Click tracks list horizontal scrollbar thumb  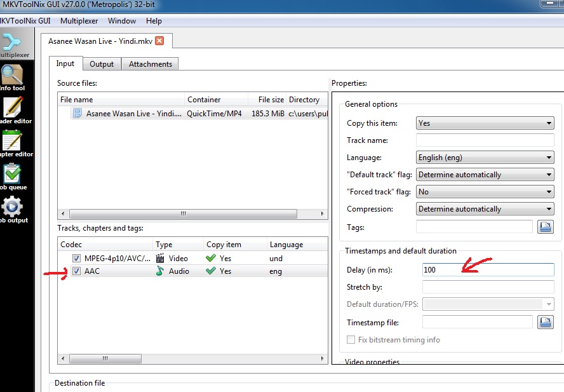pos(105,358)
